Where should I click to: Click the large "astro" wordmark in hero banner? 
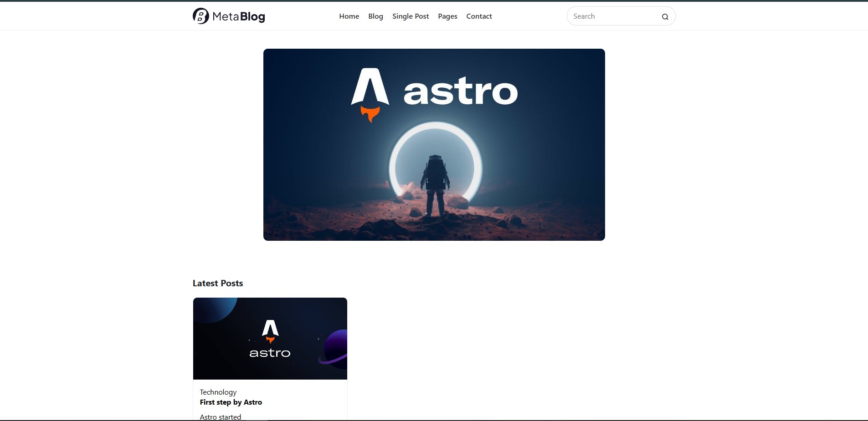[460, 92]
